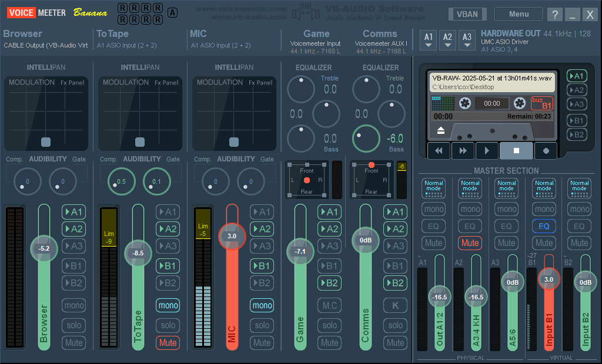Click the boxed A indicator in title bar

click(x=172, y=13)
